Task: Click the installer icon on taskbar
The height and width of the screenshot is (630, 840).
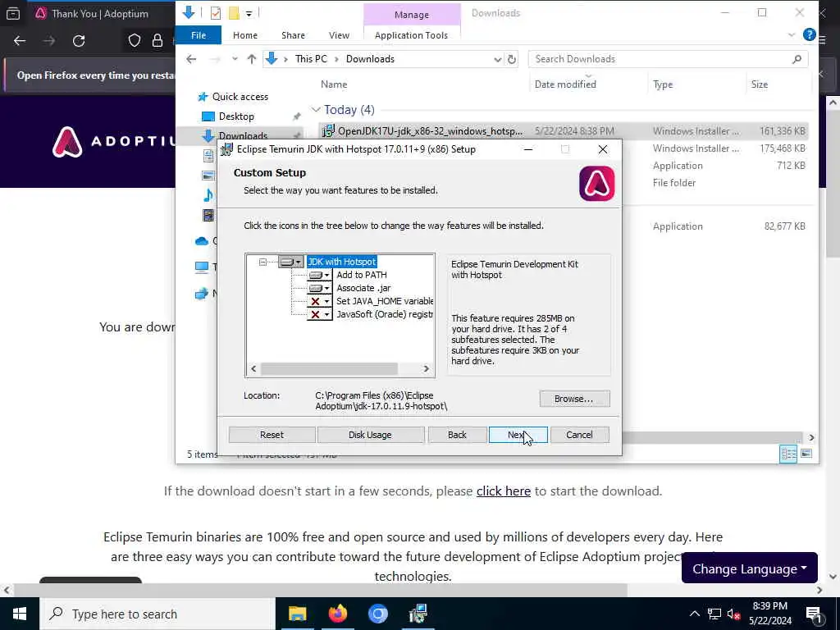Action: coord(418,614)
